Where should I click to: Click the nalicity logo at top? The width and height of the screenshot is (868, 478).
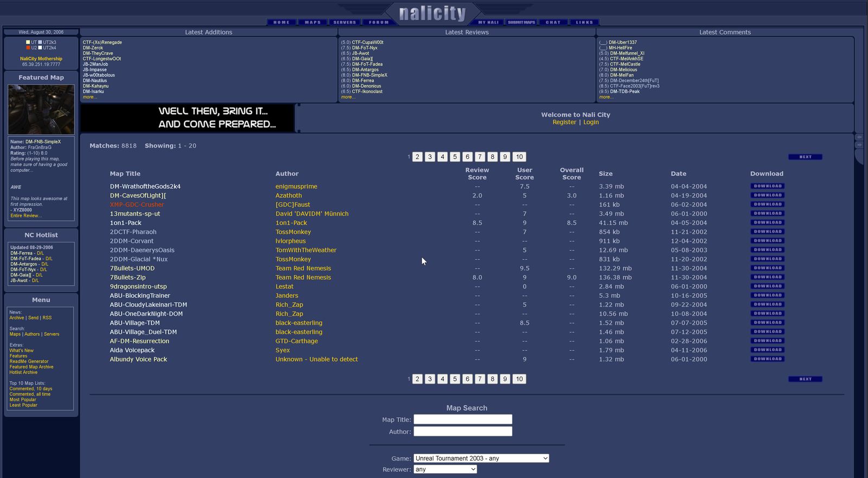point(432,13)
